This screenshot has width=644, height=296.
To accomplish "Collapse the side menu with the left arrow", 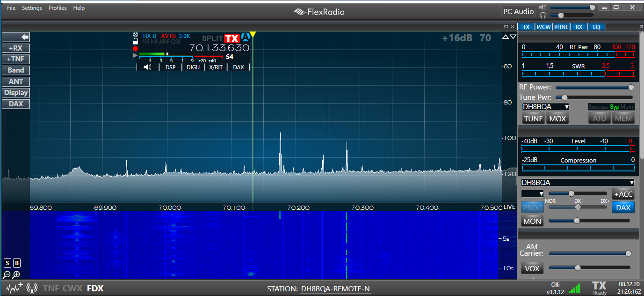I will (16, 37).
